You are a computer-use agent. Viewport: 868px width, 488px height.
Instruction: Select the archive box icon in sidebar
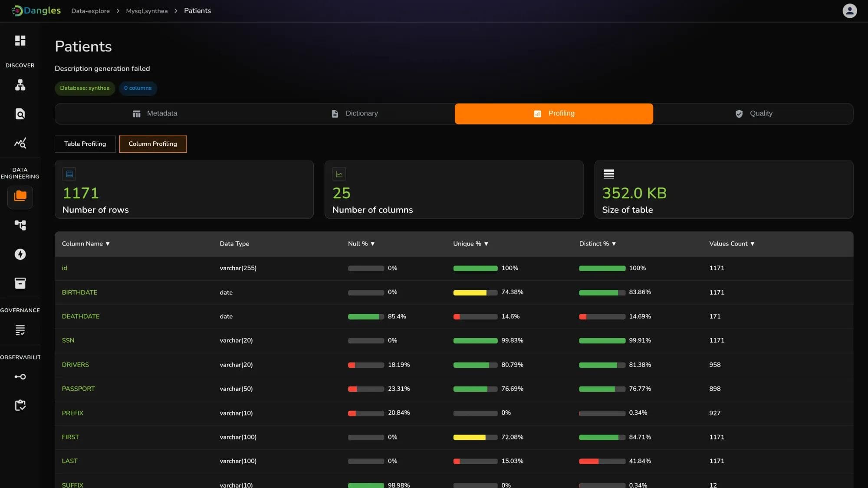20,283
